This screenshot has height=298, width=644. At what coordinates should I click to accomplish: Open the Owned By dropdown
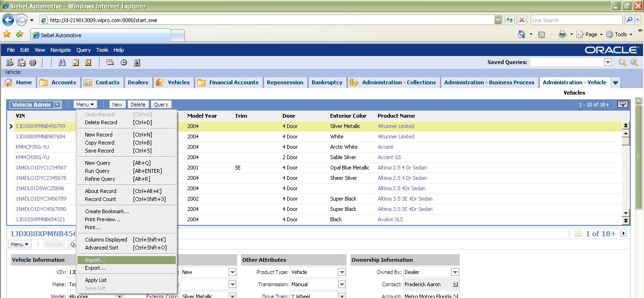[455, 272]
